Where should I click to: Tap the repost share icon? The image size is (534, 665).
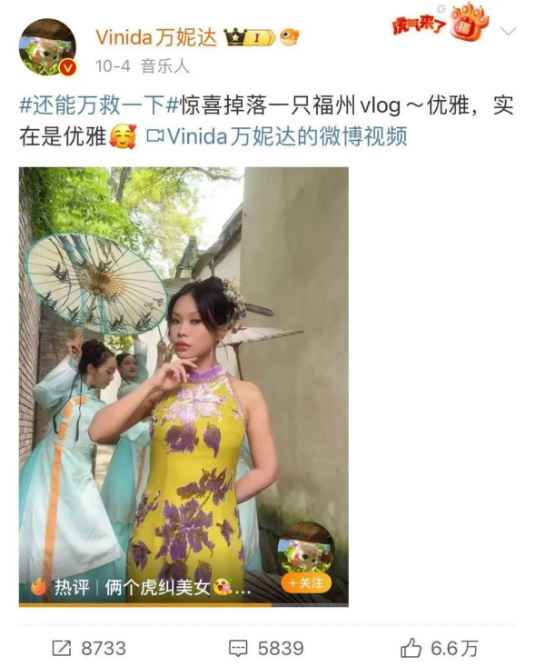point(62,648)
